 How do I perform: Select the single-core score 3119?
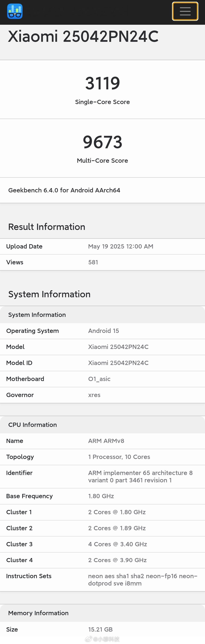tap(102, 83)
